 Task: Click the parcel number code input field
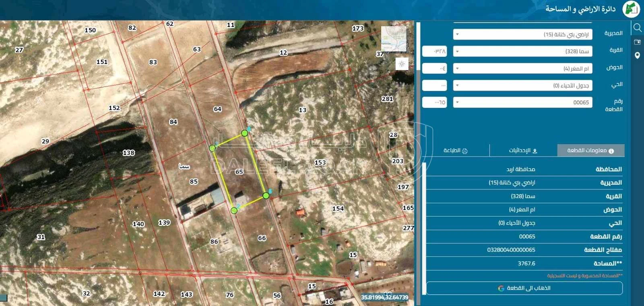pyautogui.click(x=434, y=102)
